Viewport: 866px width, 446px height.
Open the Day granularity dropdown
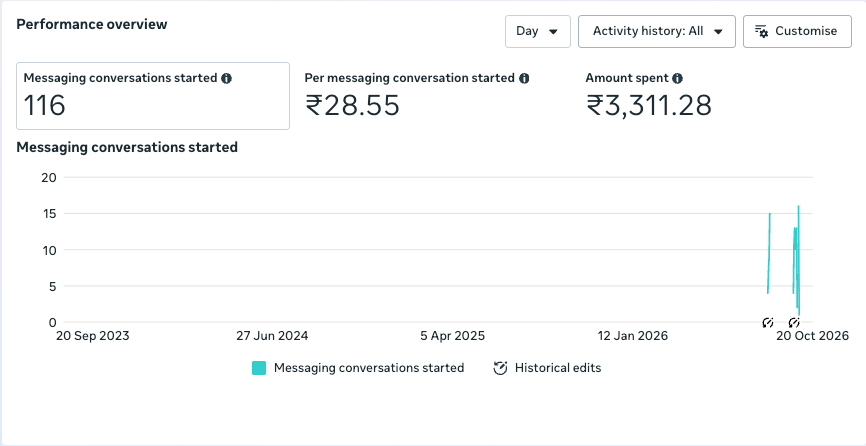(x=537, y=31)
